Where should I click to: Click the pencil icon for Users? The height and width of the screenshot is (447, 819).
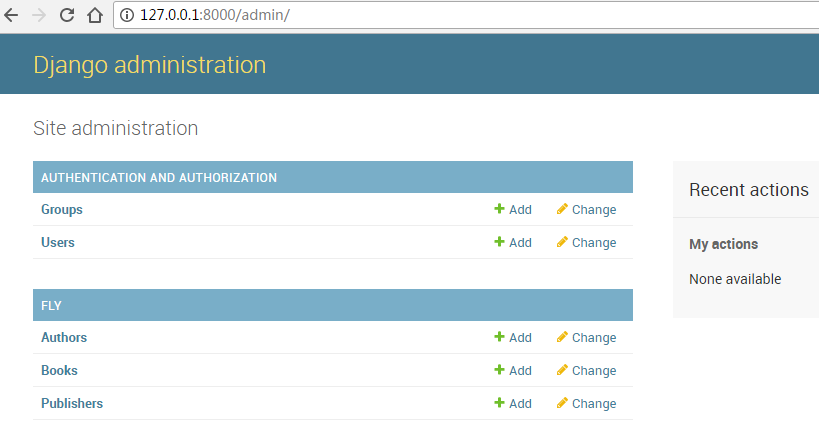click(x=562, y=242)
